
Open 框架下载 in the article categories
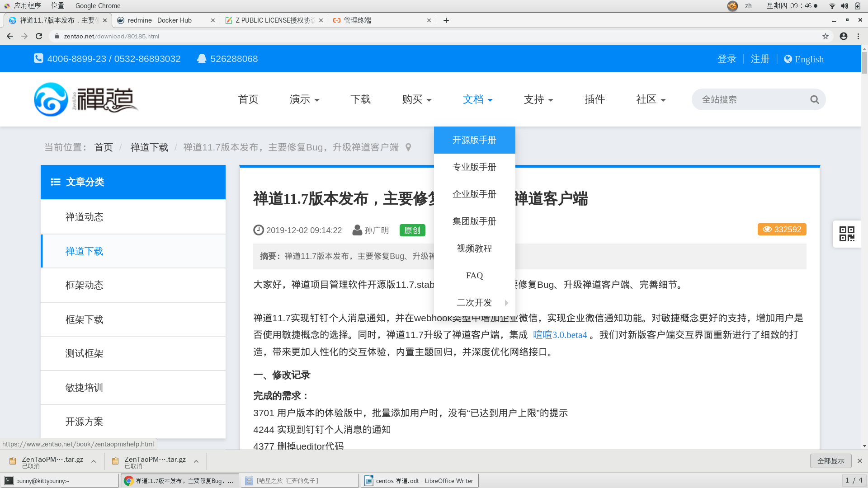[x=133, y=319]
